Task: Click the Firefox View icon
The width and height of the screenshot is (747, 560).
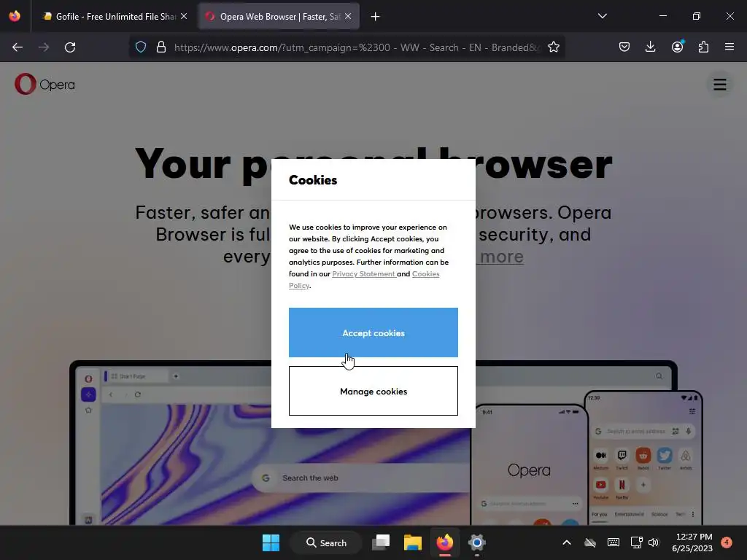Action: point(15,16)
